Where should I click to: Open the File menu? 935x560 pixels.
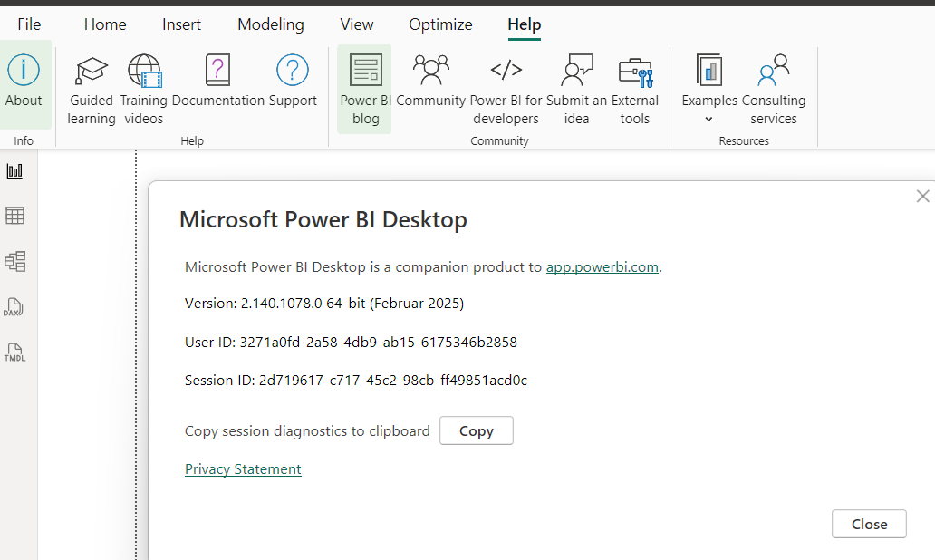pyautogui.click(x=29, y=24)
